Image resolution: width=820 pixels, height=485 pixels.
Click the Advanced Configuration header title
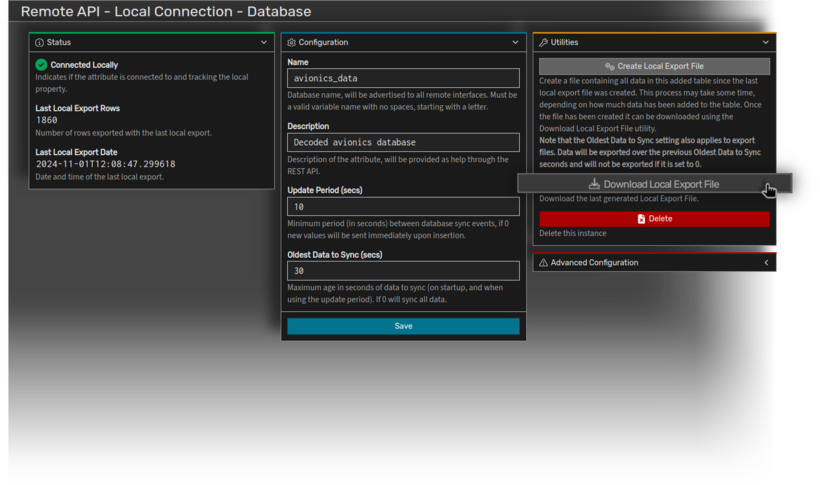[594, 263]
